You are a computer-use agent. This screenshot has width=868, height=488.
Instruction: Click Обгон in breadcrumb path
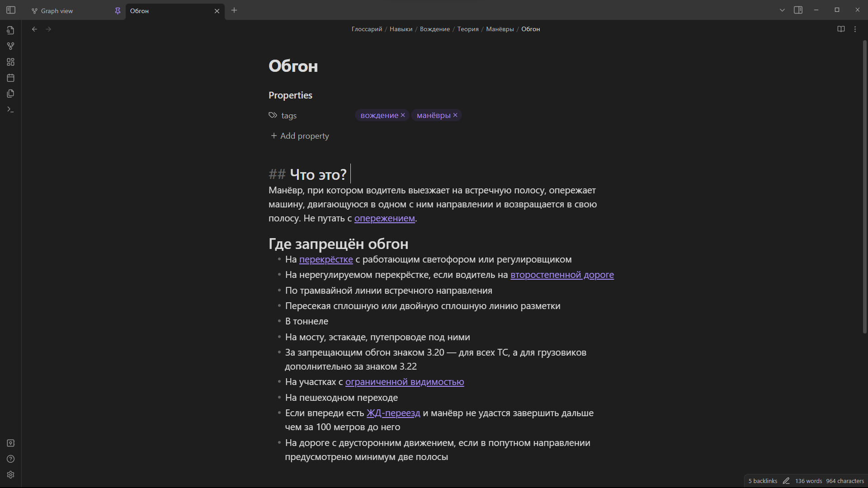click(531, 29)
